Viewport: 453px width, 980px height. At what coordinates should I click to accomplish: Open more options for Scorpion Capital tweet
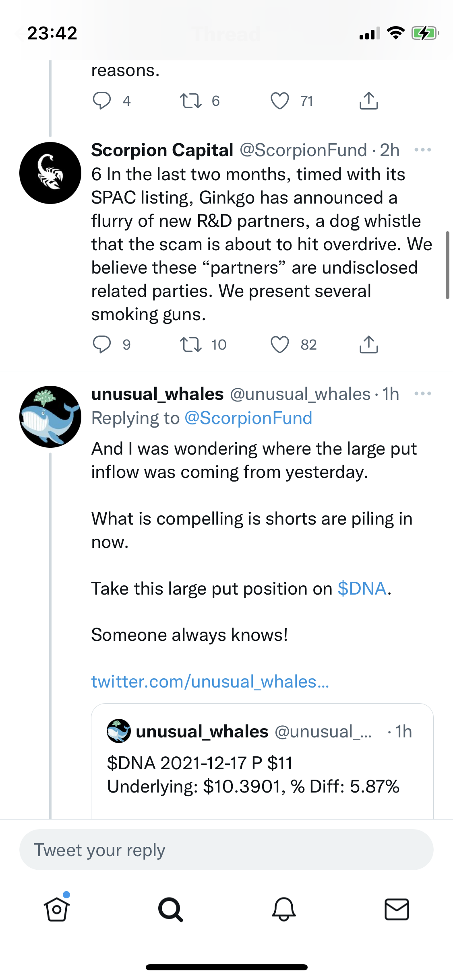click(x=422, y=150)
